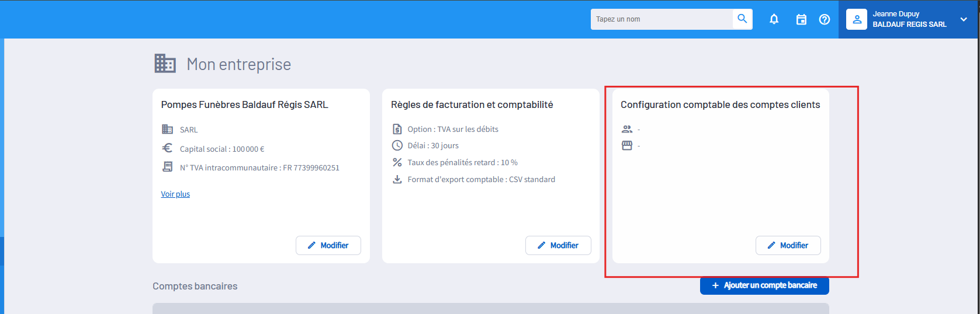Viewport: 980px width, 314px height.
Task: Modify the Règles de facturation card
Action: [557, 245]
